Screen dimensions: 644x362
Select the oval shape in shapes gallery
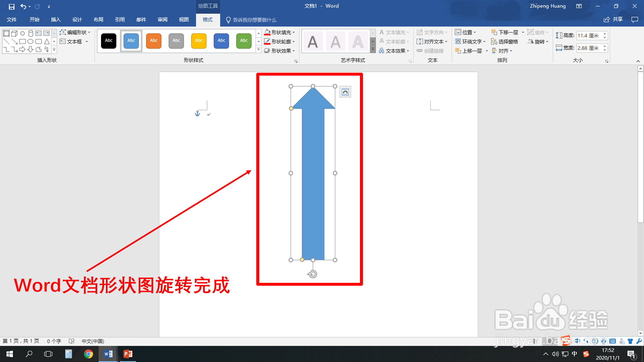(x=30, y=42)
